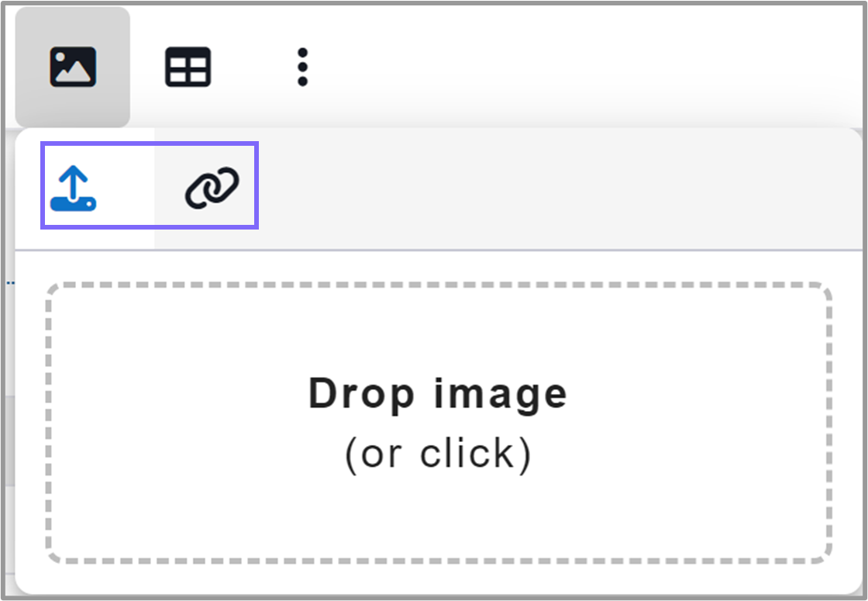Select the upload image tab icon
This screenshot has width=868, height=601.
pyautogui.click(x=74, y=189)
